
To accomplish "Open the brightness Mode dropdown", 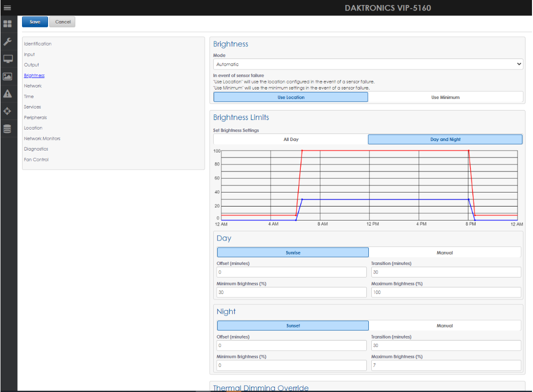I will [368, 64].
